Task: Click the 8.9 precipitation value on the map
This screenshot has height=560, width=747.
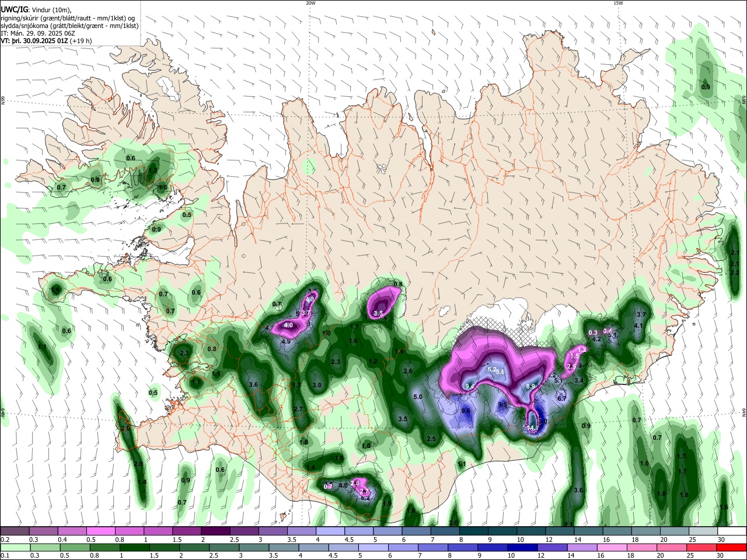Action: pos(531,386)
